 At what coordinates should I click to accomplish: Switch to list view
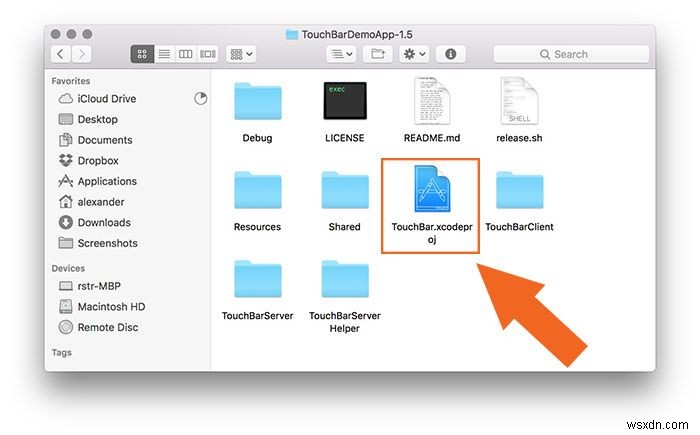click(164, 54)
